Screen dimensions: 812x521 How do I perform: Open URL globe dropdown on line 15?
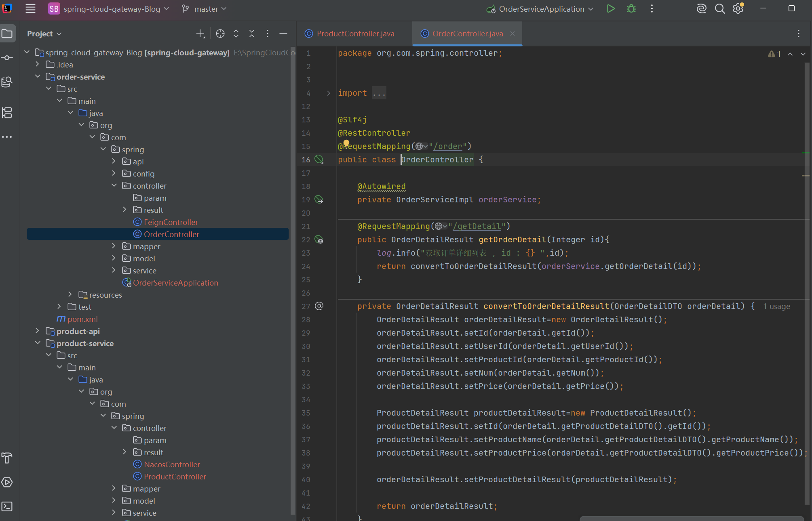point(422,146)
